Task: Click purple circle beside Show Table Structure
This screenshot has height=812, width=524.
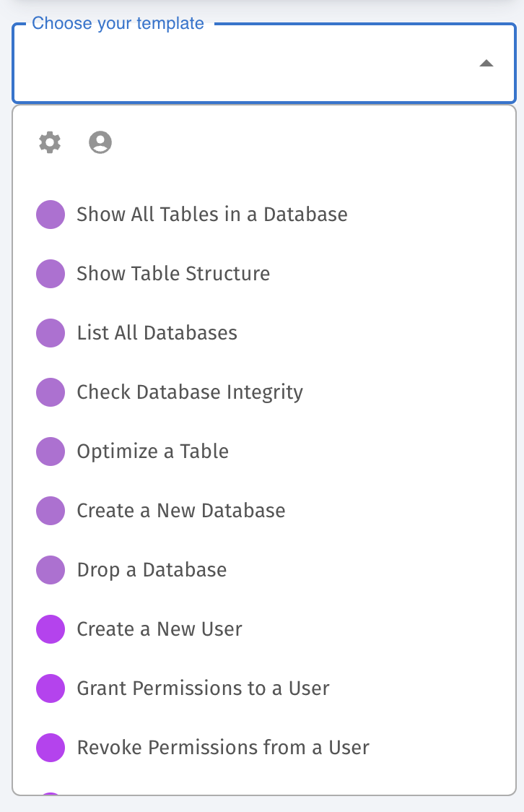Action: [x=51, y=273]
